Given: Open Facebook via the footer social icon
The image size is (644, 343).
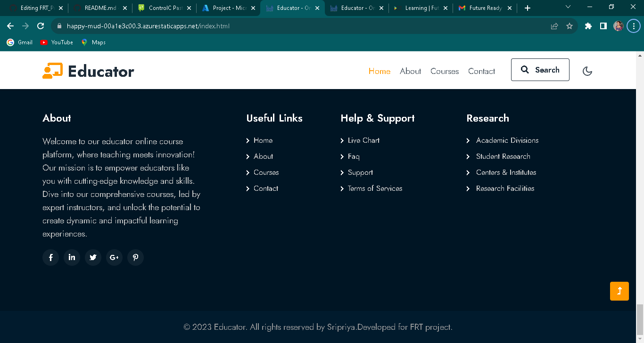Looking at the screenshot, I should 50,257.
